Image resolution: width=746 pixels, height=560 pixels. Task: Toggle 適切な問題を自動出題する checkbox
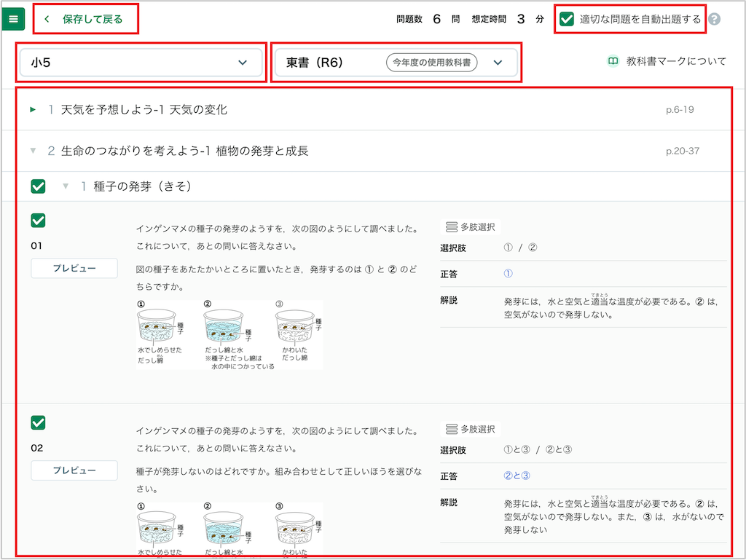(x=566, y=19)
